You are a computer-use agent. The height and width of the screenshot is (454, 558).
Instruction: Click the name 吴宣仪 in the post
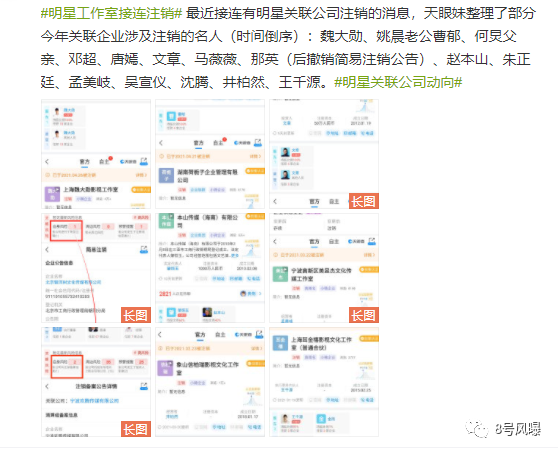coord(145,83)
